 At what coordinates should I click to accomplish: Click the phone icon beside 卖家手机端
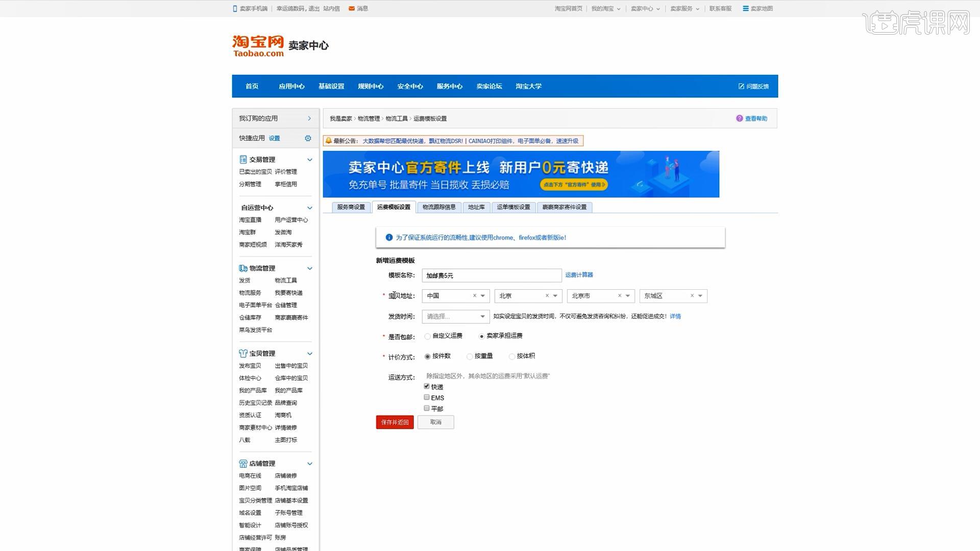click(x=235, y=9)
